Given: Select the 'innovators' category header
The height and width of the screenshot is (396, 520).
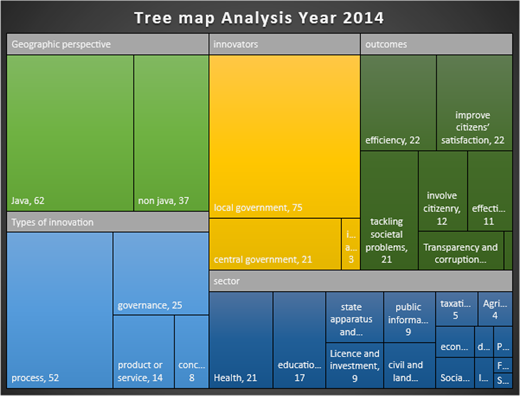Looking at the screenshot, I should point(285,44).
